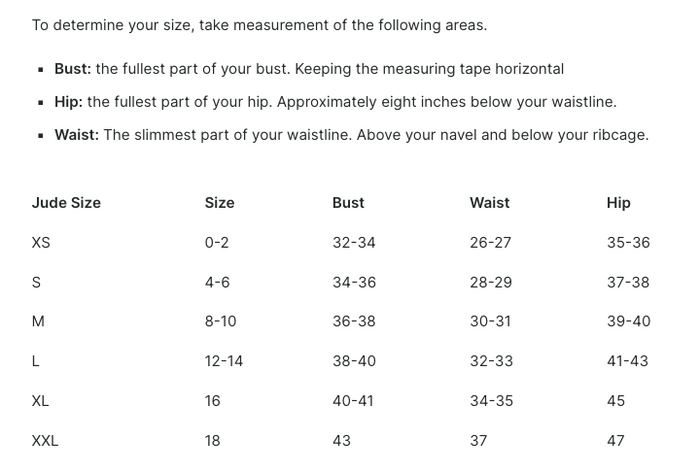Click the Waist column header
Viewport: 700px width, 473px height.
tap(489, 203)
